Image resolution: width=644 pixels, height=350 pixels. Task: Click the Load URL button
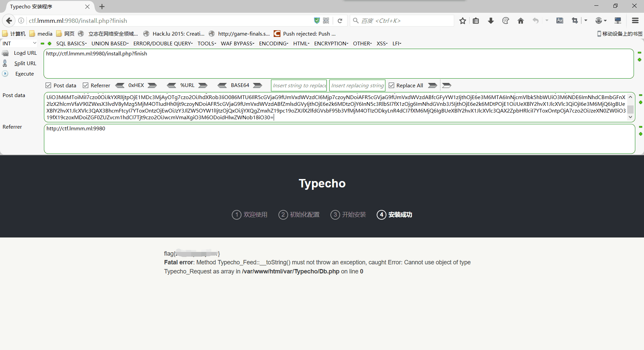(25, 53)
